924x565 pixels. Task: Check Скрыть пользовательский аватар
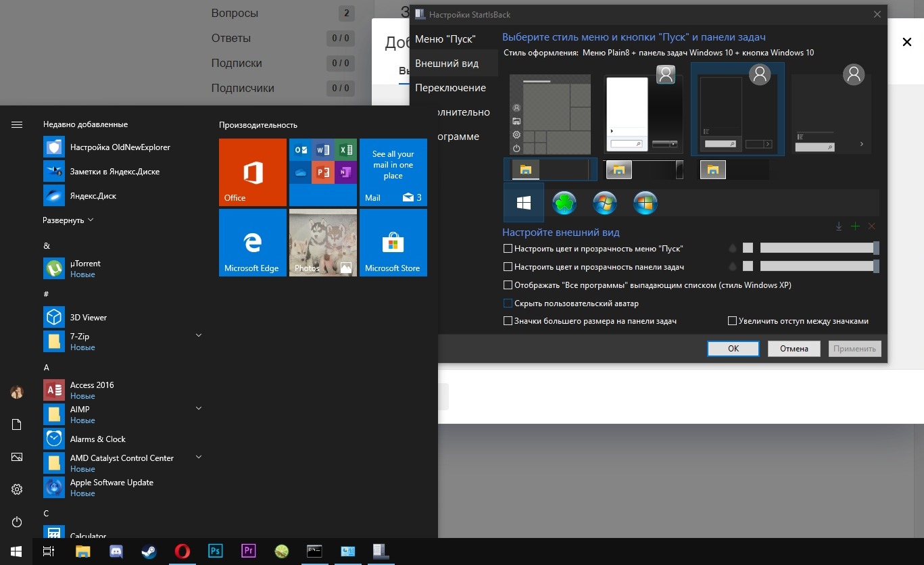tap(508, 303)
